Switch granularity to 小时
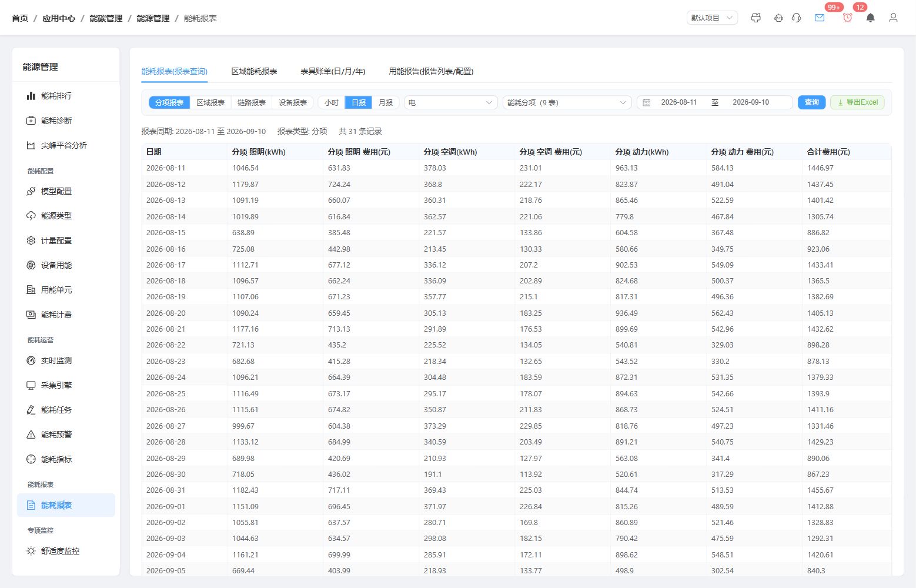 332,102
